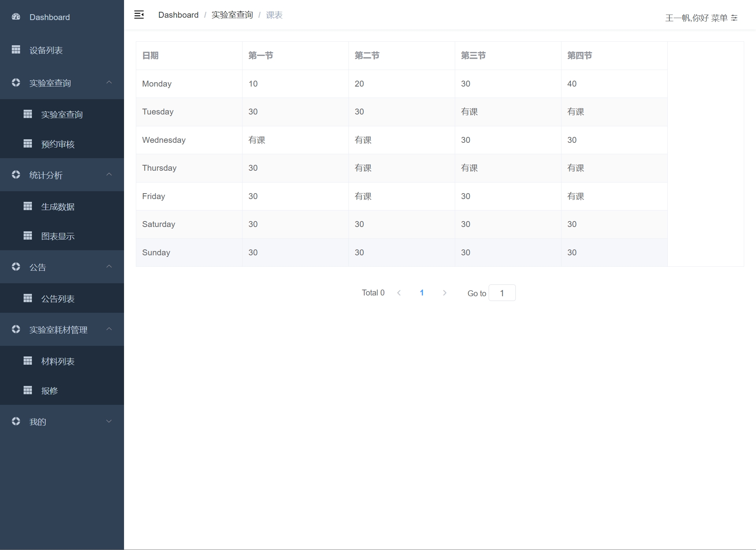
Task: Click the settings sliders icon after 菜单
Action: click(734, 18)
